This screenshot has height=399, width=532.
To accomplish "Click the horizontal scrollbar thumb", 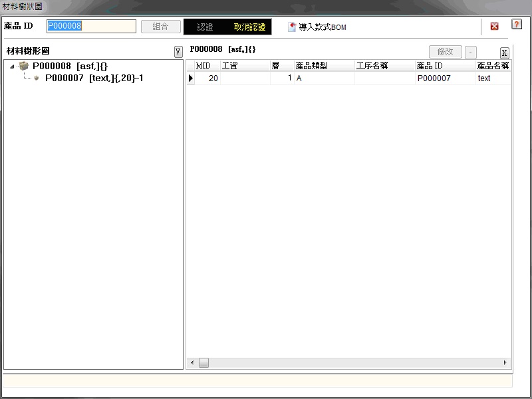I will tap(203, 362).
